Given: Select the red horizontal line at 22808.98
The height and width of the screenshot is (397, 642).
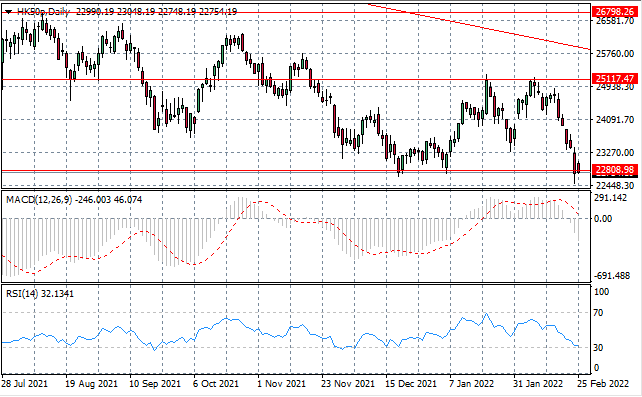Looking at the screenshot, I should 296,170.
